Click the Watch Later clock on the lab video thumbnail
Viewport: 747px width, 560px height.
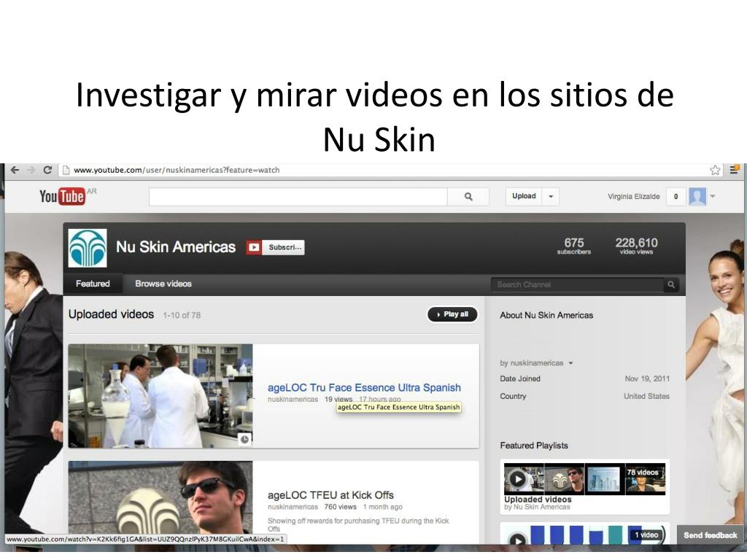(x=244, y=439)
